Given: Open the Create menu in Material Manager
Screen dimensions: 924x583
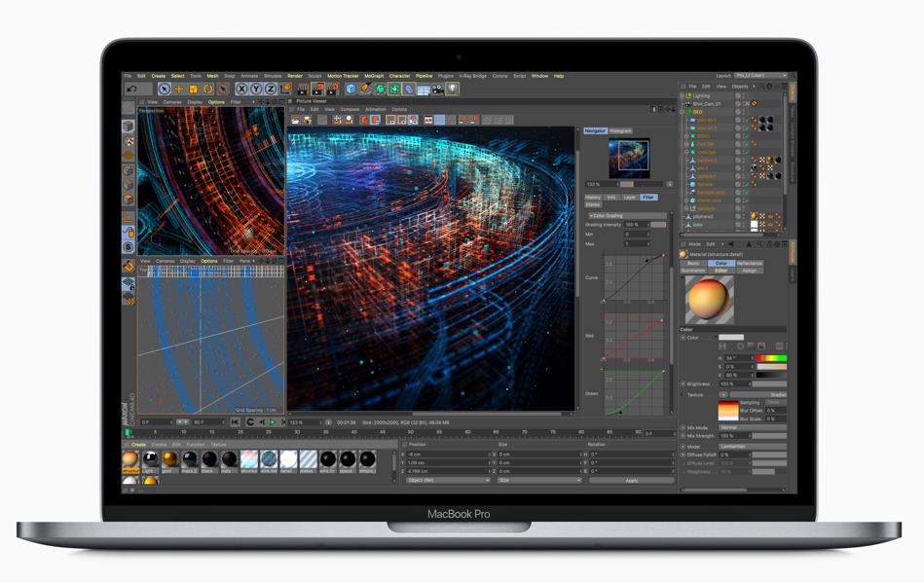Looking at the screenshot, I should [x=138, y=445].
